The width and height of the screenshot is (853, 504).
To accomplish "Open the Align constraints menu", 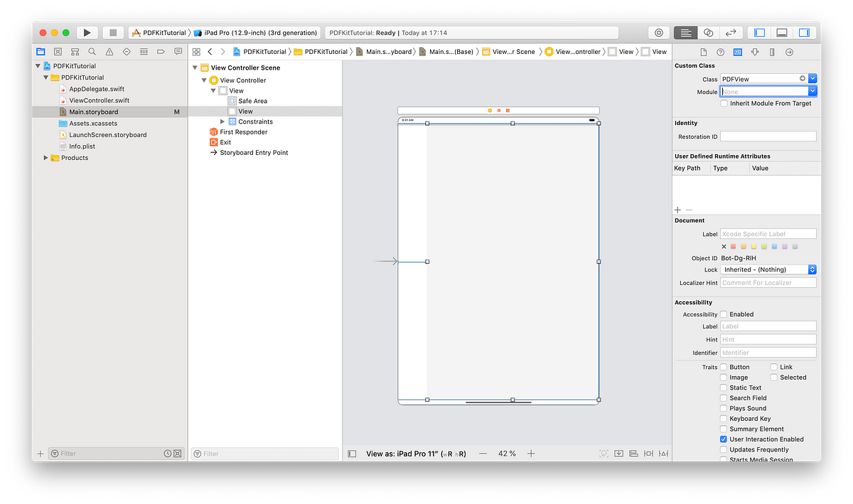I will 633,454.
